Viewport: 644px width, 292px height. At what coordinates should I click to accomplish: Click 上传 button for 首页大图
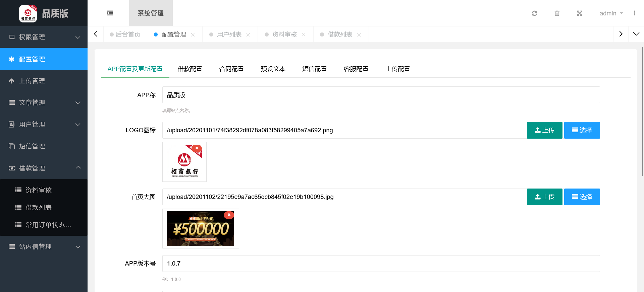pyautogui.click(x=544, y=197)
